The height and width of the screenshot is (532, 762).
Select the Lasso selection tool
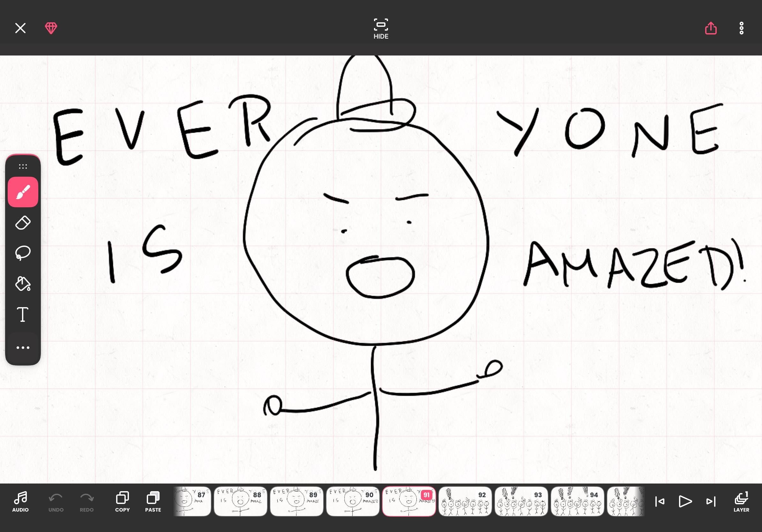pyautogui.click(x=23, y=253)
